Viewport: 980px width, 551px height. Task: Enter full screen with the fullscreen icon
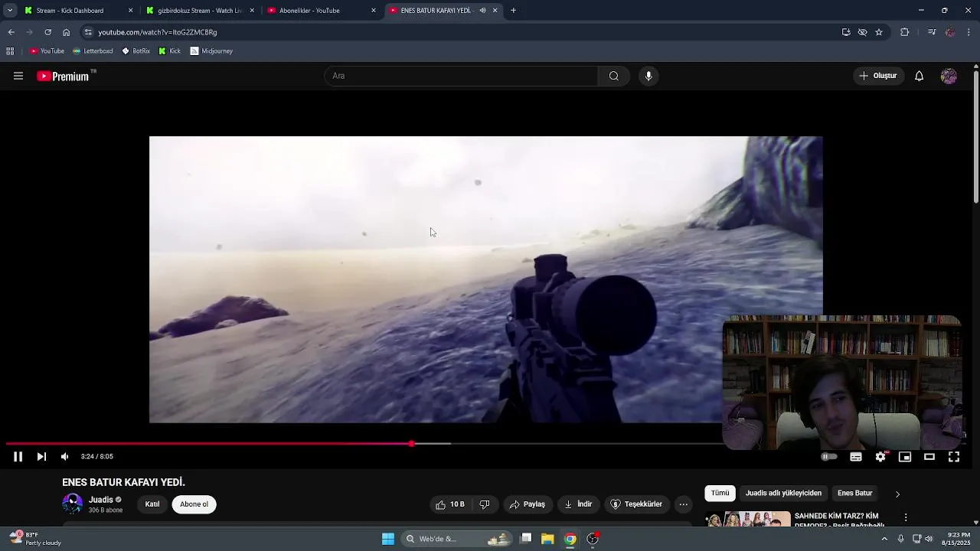[954, 457]
